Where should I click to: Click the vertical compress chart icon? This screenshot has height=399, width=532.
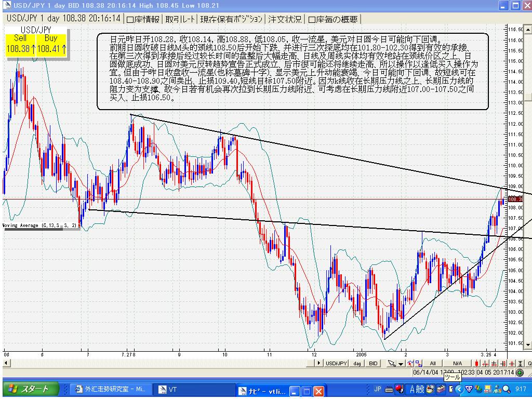click(x=502, y=363)
